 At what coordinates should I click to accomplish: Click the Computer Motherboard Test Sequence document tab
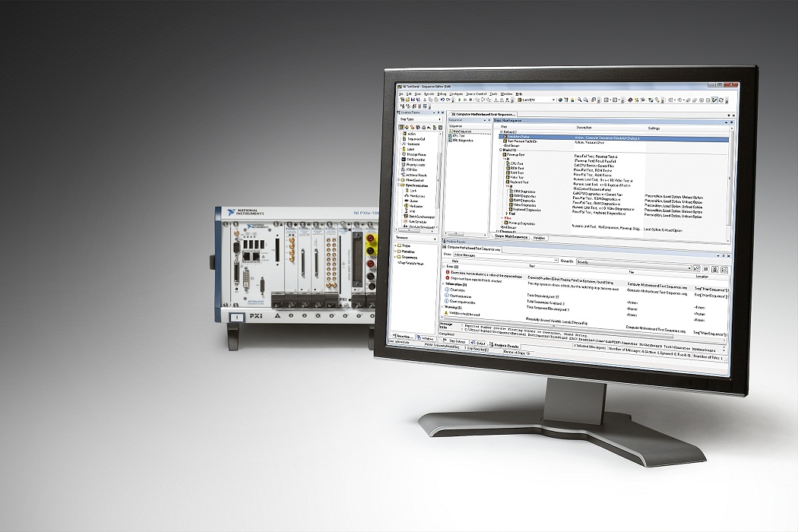click(484, 115)
